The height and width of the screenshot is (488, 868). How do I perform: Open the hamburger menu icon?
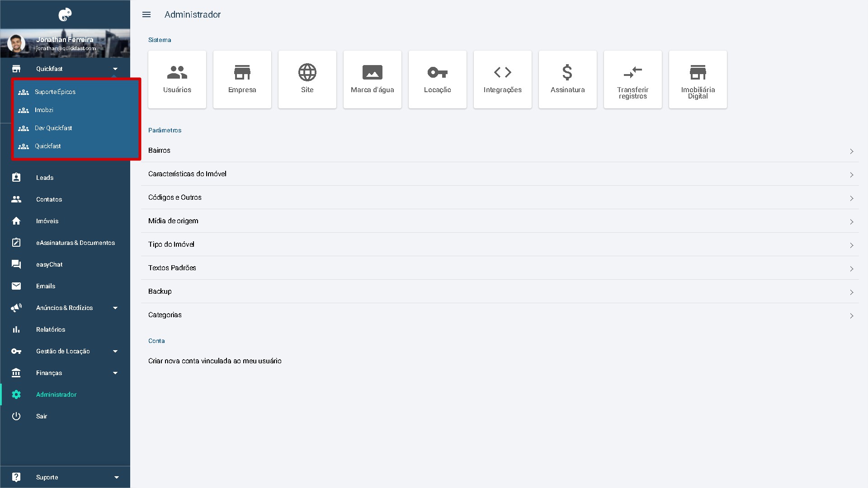coord(146,14)
